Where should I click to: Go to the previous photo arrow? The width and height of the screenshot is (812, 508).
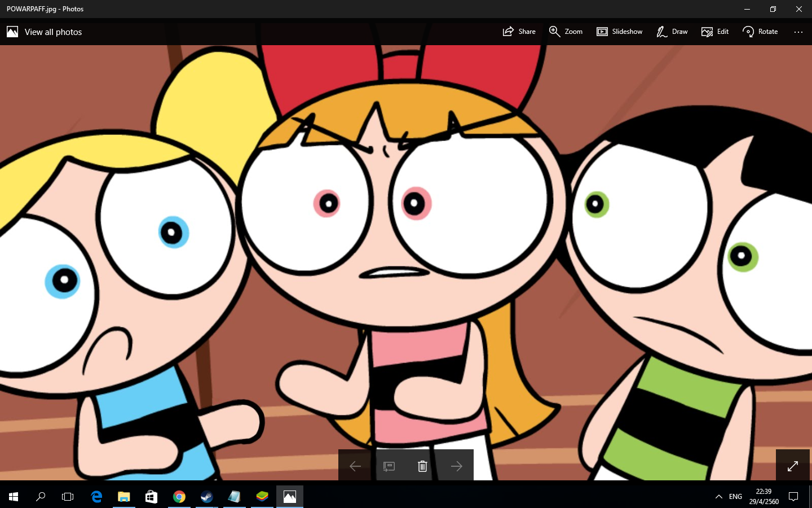coord(355,466)
